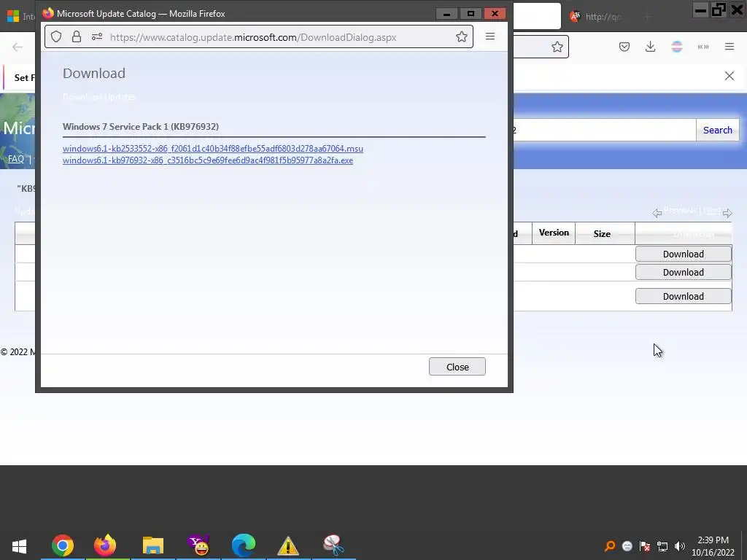The width and height of the screenshot is (747, 560).
Task: Dismiss the notification bar with the X
Action: [x=729, y=76]
